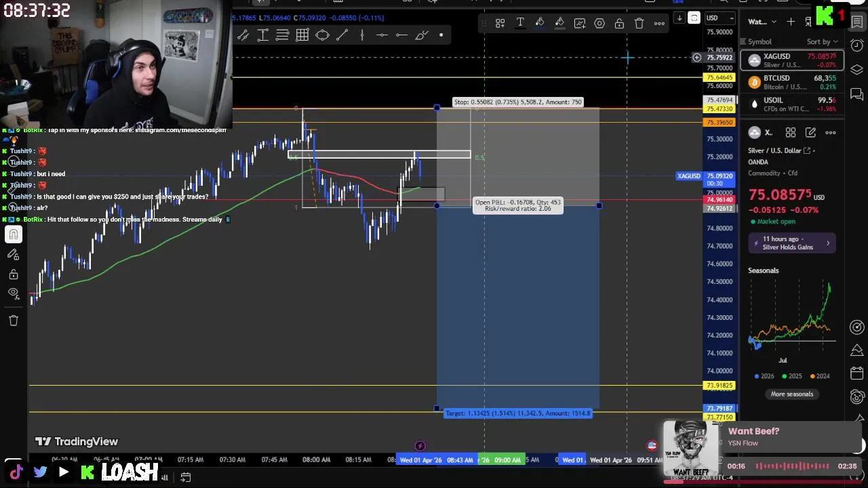
Task: Open more symbol options ellipsis
Action: pos(831,133)
